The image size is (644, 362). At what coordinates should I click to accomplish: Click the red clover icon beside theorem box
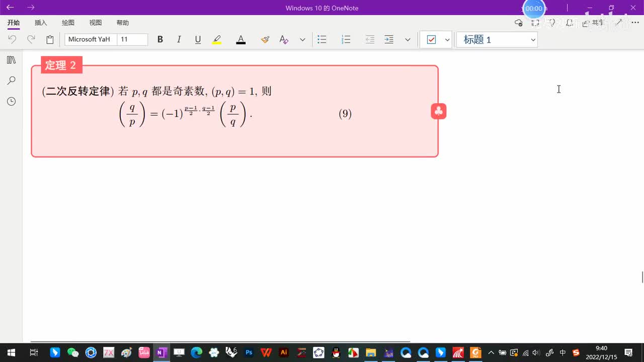tap(439, 111)
